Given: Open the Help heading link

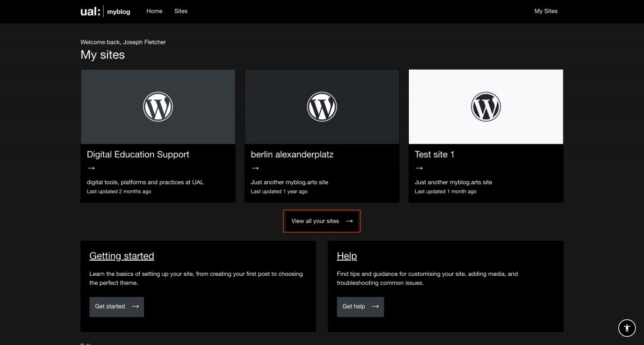Looking at the screenshot, I should coord(347,256).
